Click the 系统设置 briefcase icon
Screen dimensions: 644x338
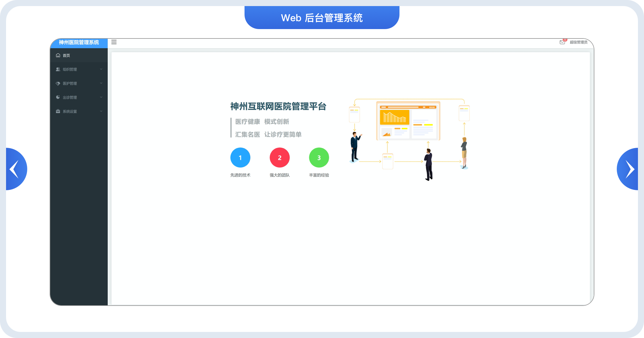58,111
